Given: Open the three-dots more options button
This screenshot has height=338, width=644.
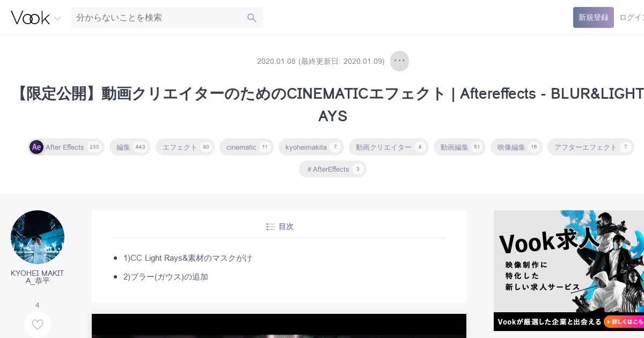Looking at the screenshot, I should click(399, 61).
